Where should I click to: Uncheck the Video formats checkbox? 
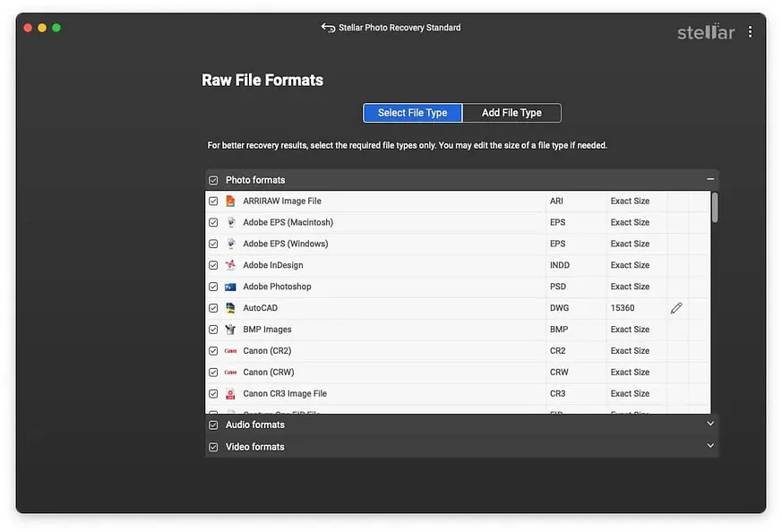tap(213, 447)
